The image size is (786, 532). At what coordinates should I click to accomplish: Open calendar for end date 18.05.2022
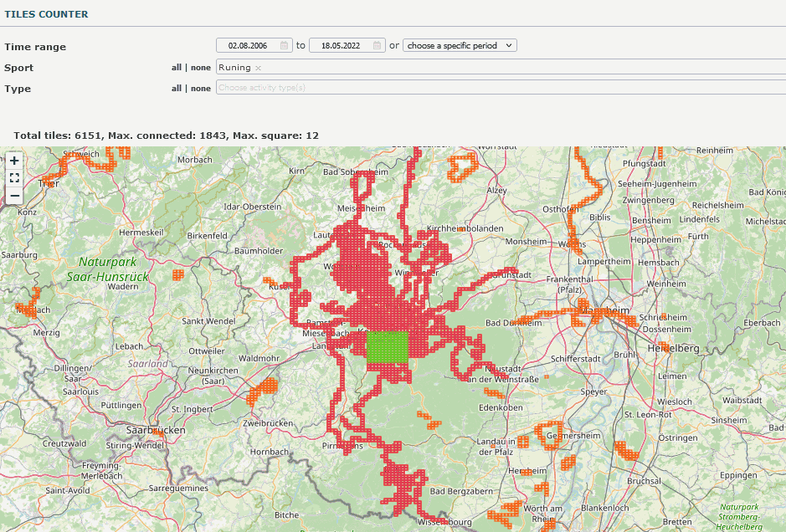coord(378,46)
